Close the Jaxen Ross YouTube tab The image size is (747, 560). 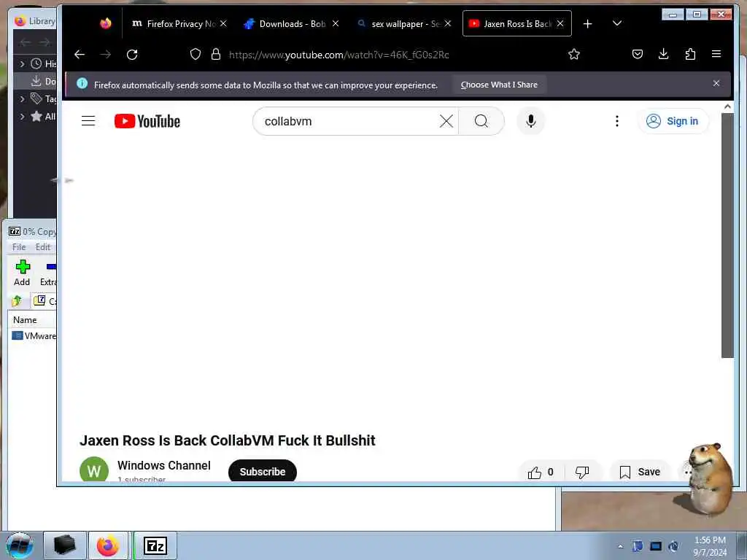tap(560, 23)
